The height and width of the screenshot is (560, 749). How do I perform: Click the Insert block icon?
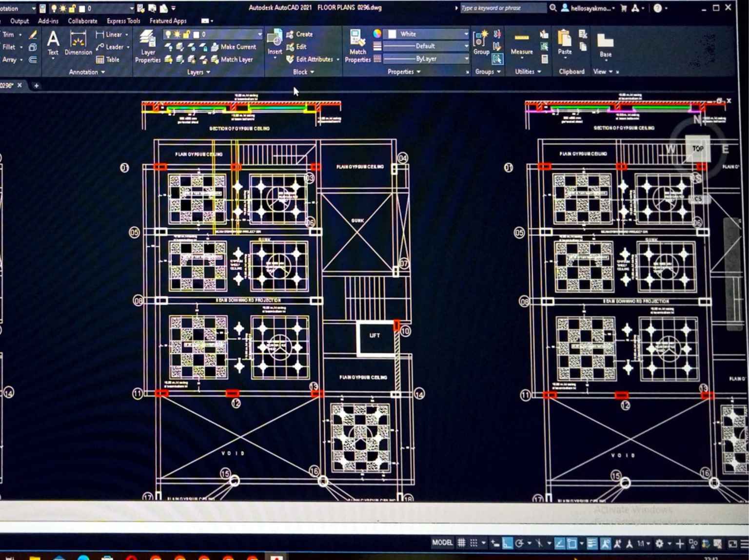coord(275,42)
